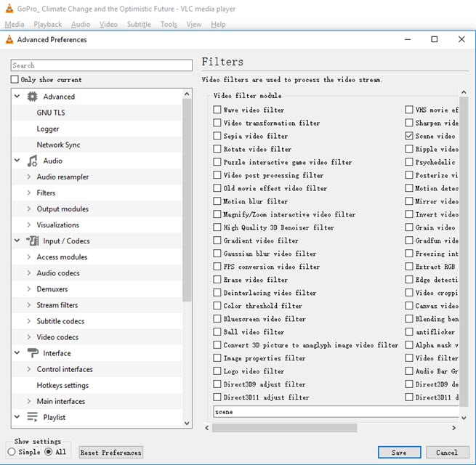The height and width of the screenshot is (465, 476).
Task: Expand Video codecs node
Action: click(29, 337)
